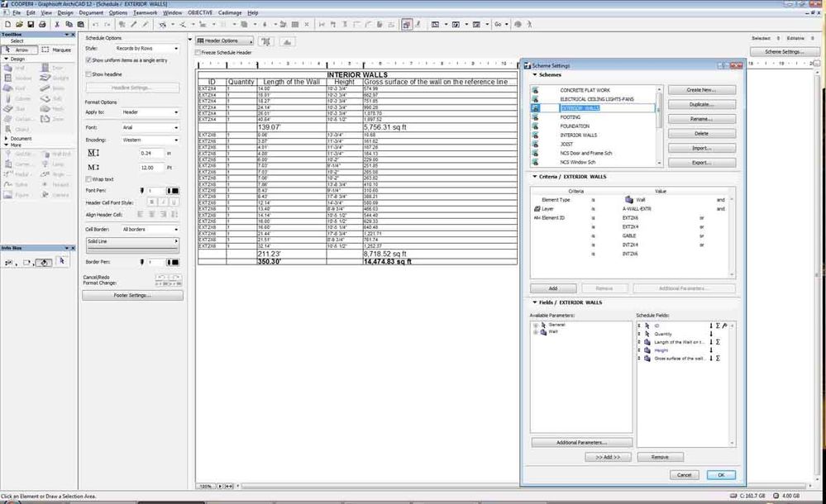Viewport: 826px width, 504px height.
Task: Click the Create New... button
Action: 702,90
